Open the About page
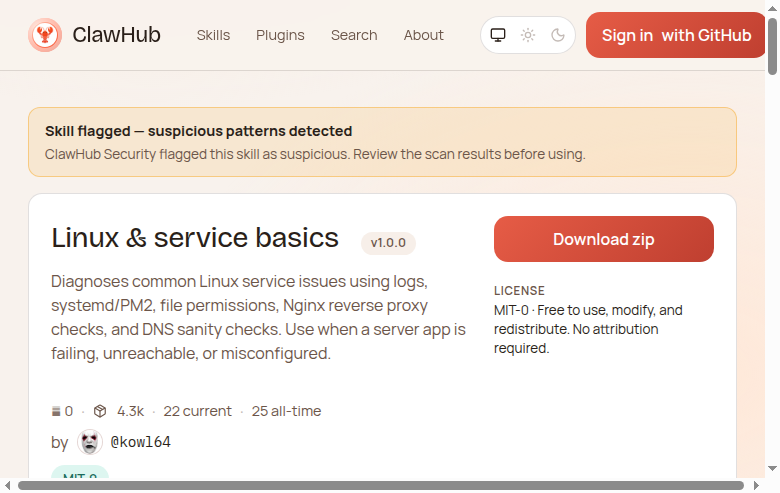The width and height of the screenshot is (780, 493). click(x=423, y=36)
